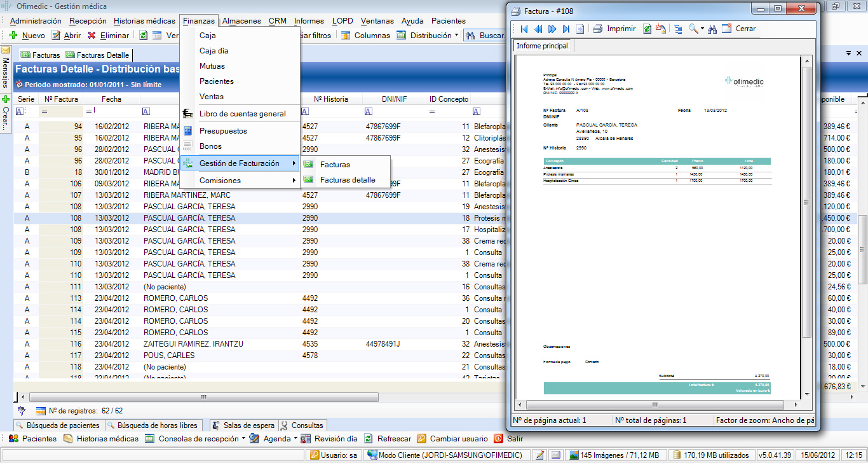Click the Imprimir printer button
This screenshot has width=868, height=463.
pos(614,29)
